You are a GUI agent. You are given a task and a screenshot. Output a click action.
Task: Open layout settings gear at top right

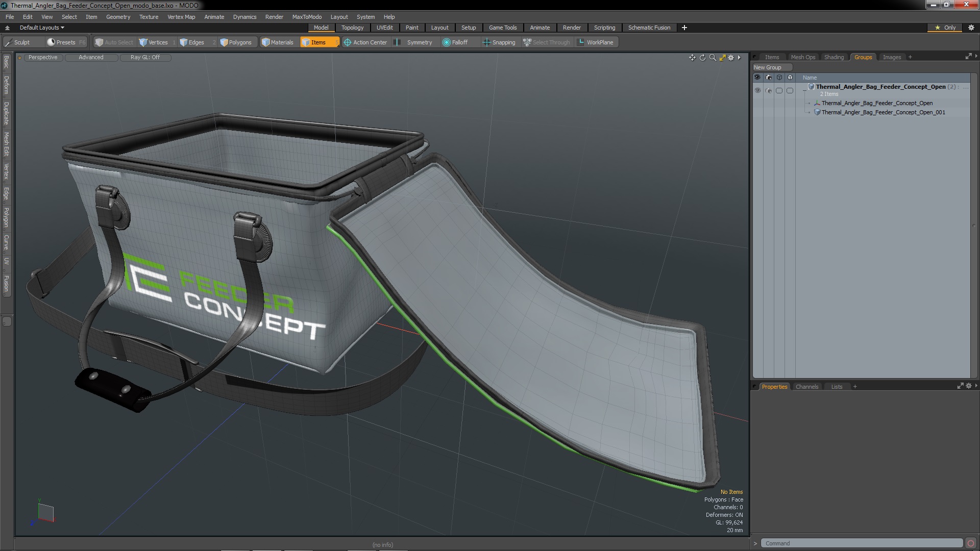point(971,28)
